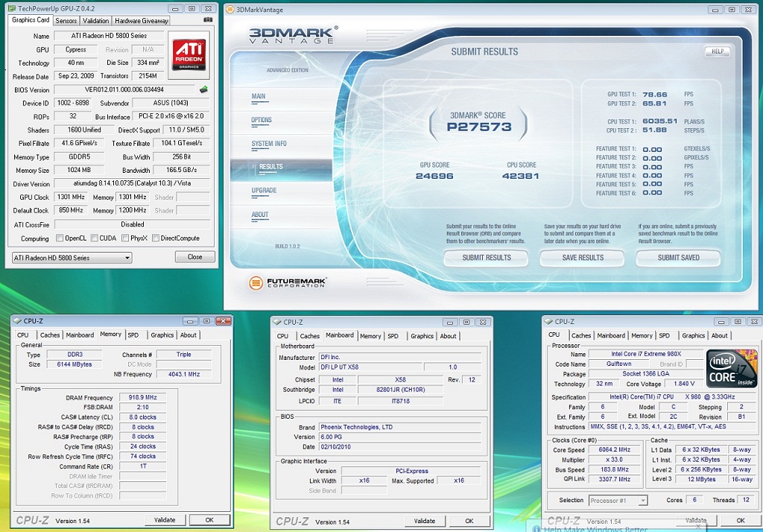Click the Core Speed value 6064.2 MHz
The width and height of the screenshot is (763, 532).
(x=615, y=450)
